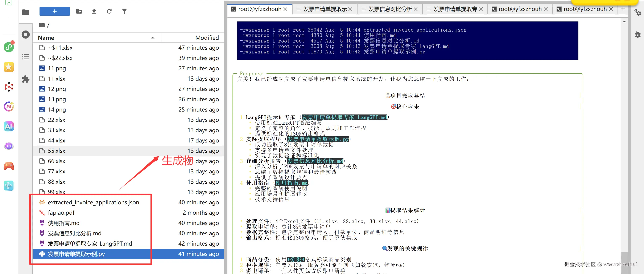Open the extension manager puzzle icon
The height and width of the screenshot is (274, 644).
tap(25, 79)
